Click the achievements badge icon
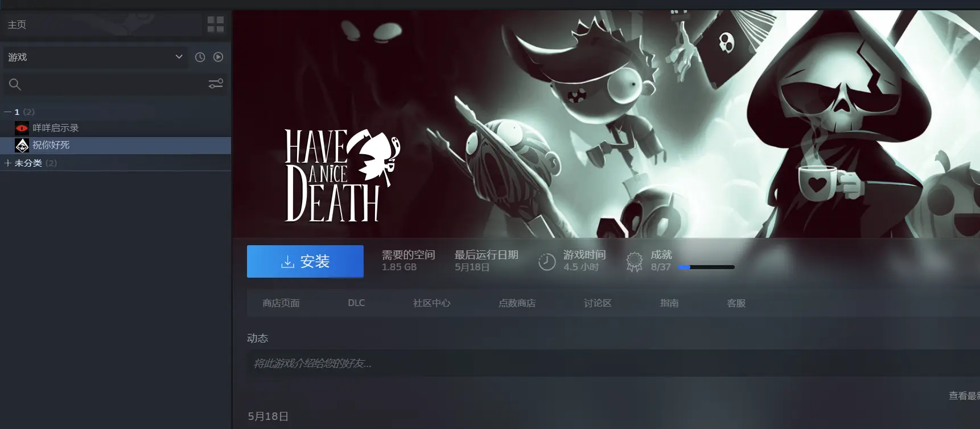This screenshot has width=980, height=429. pos(635,262)
